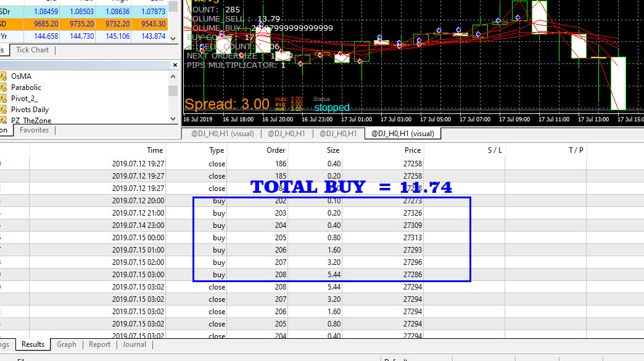Open the Journal tab

134,344
